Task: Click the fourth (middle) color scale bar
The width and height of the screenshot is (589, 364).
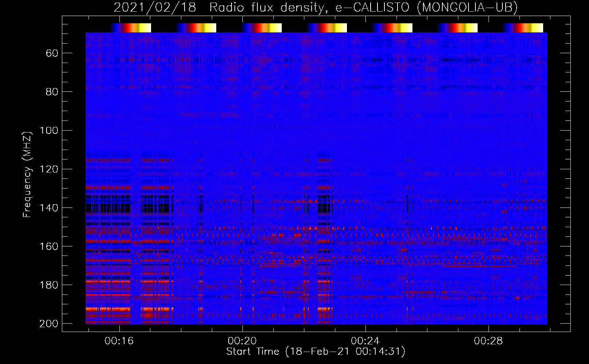Action: point(327,28)
